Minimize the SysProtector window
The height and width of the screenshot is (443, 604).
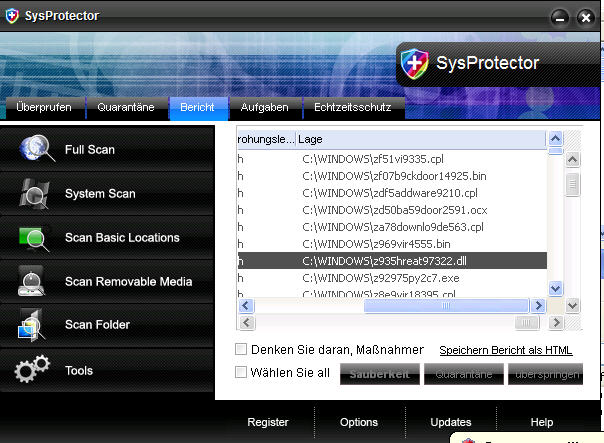pos(560,18)
